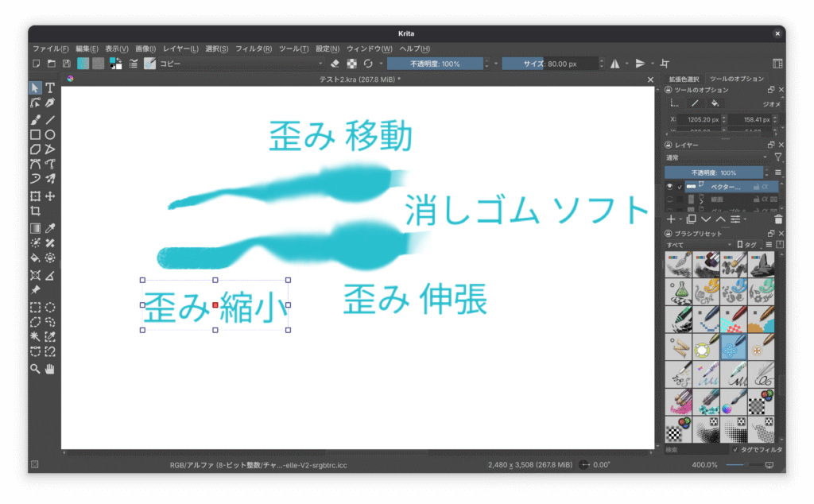Select the Gradient tool
814x504 pixels.
[x=35, y=228]
